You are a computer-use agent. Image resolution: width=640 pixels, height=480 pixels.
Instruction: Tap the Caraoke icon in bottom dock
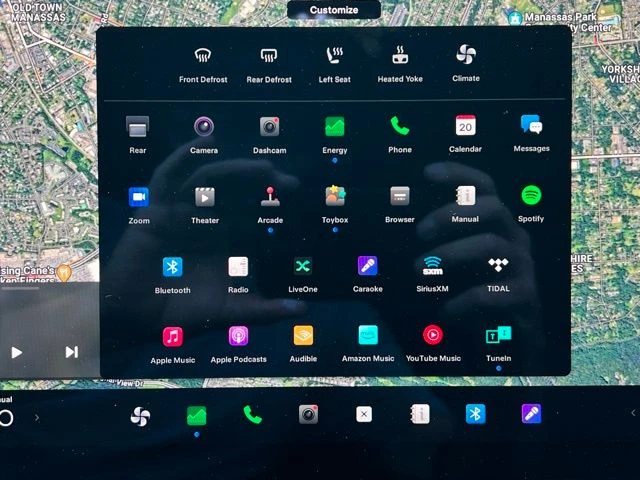(x=531, y=413)
